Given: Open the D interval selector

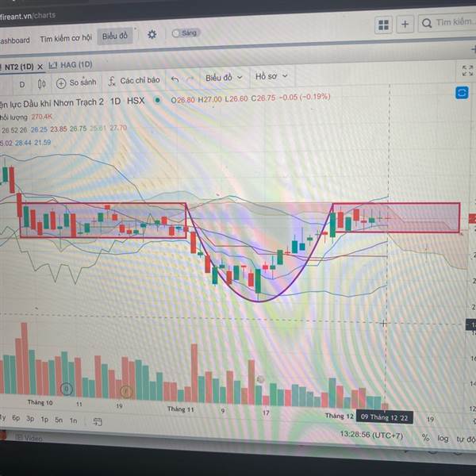Looking at the screenshot, I should click(22, 85).
